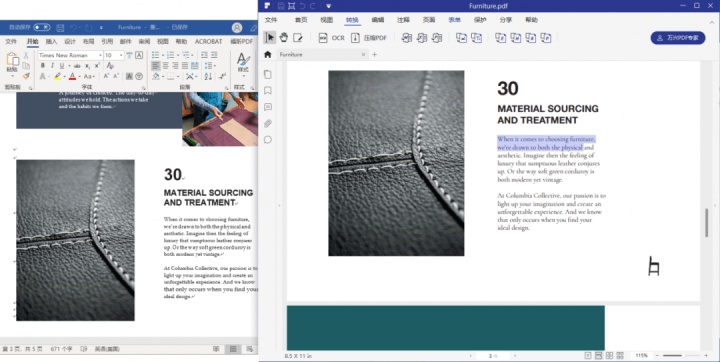Go to the PDF home icon

pos(268,54)
